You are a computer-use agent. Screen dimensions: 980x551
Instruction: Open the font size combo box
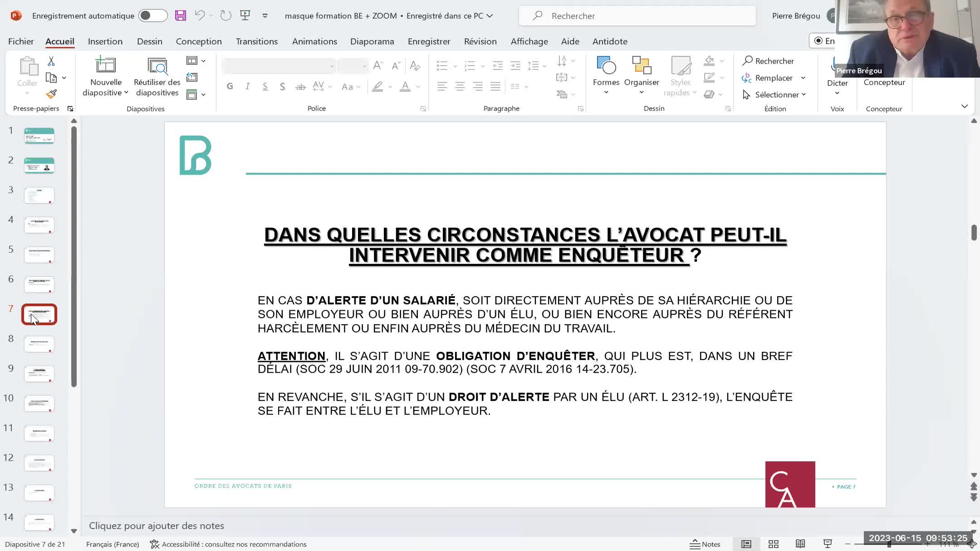[353, 66]
